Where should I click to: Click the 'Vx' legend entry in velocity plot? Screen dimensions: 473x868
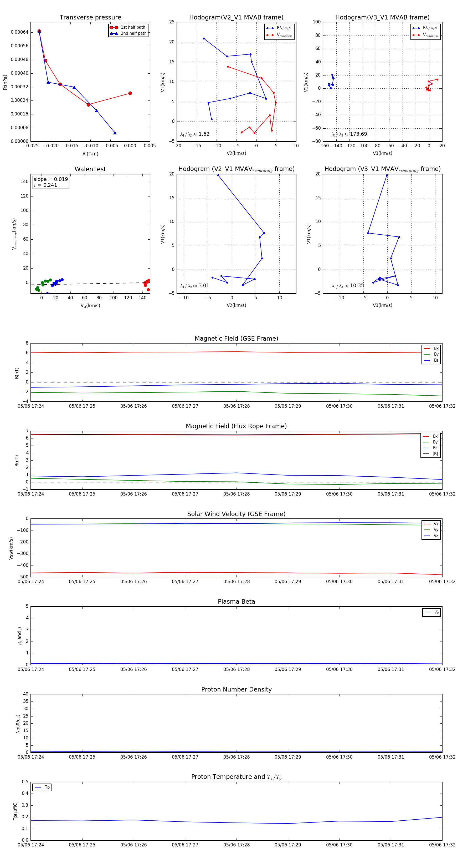click(x=431, y=524)
